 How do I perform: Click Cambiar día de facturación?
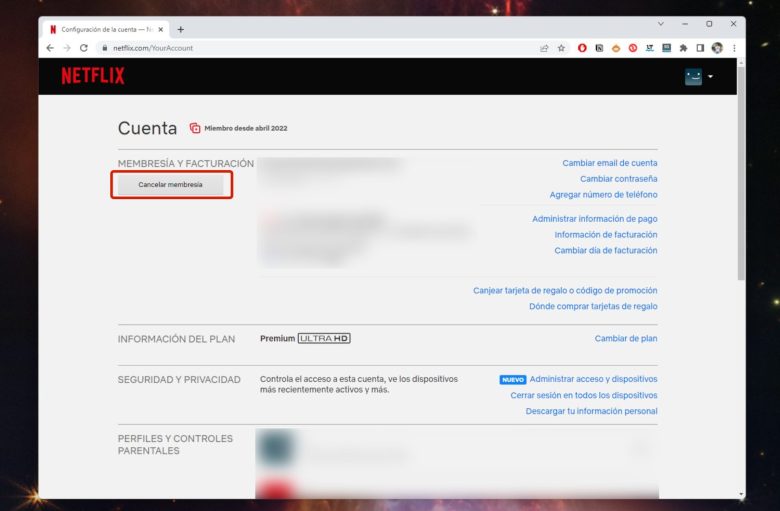tap(605, 250)
